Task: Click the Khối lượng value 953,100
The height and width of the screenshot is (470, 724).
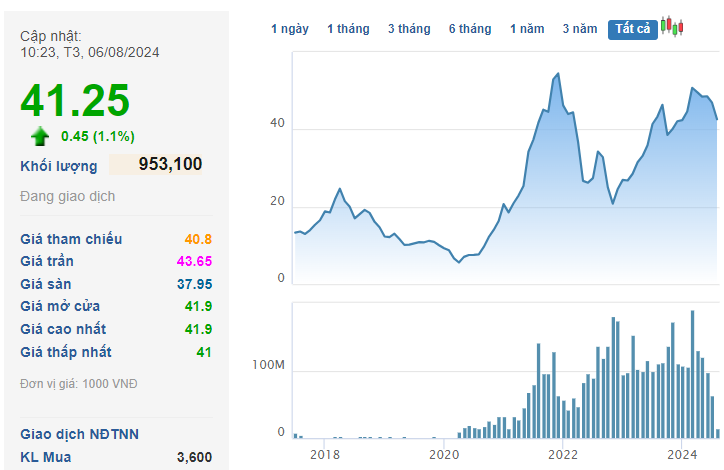Action: pos(170,164)
